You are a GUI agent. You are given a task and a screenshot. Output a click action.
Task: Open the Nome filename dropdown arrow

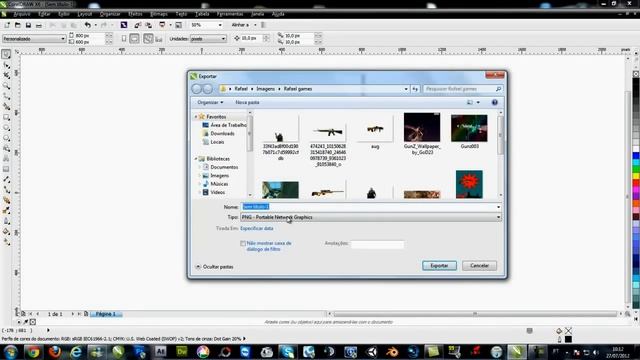pyautogui.click(x=498, y=207)
